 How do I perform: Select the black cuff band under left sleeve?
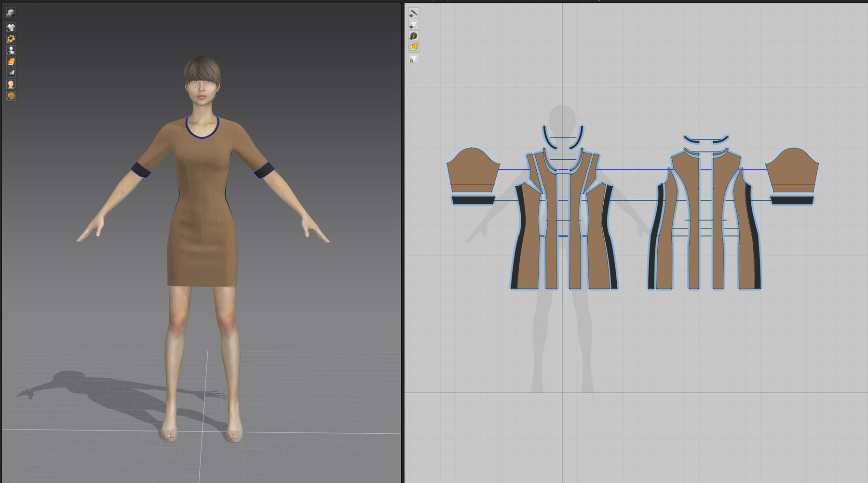474,200
